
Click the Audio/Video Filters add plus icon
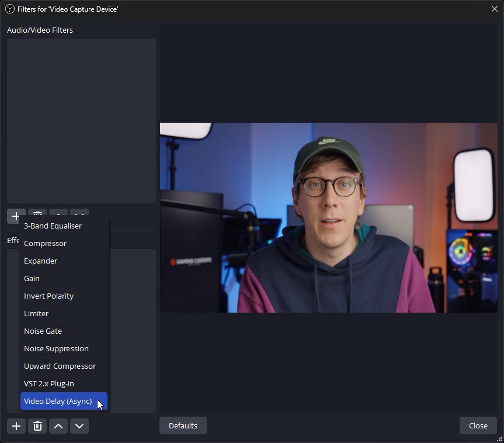(15, 215)
